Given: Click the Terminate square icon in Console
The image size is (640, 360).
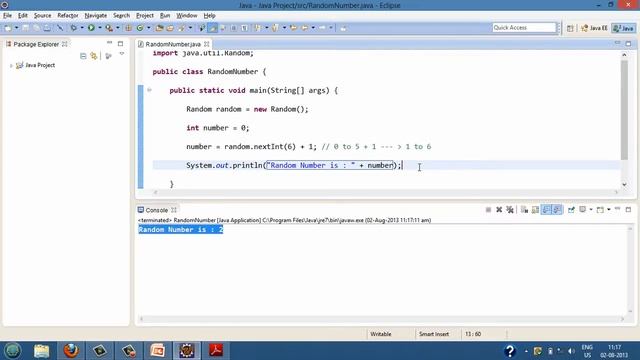Looking at the screenshot, I should click(488, 210).
